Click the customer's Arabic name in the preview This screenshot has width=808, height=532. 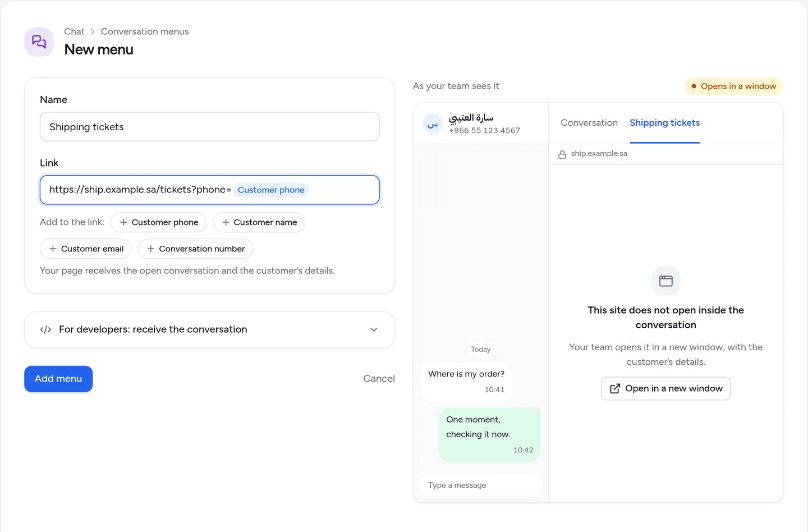coord(471,118)
